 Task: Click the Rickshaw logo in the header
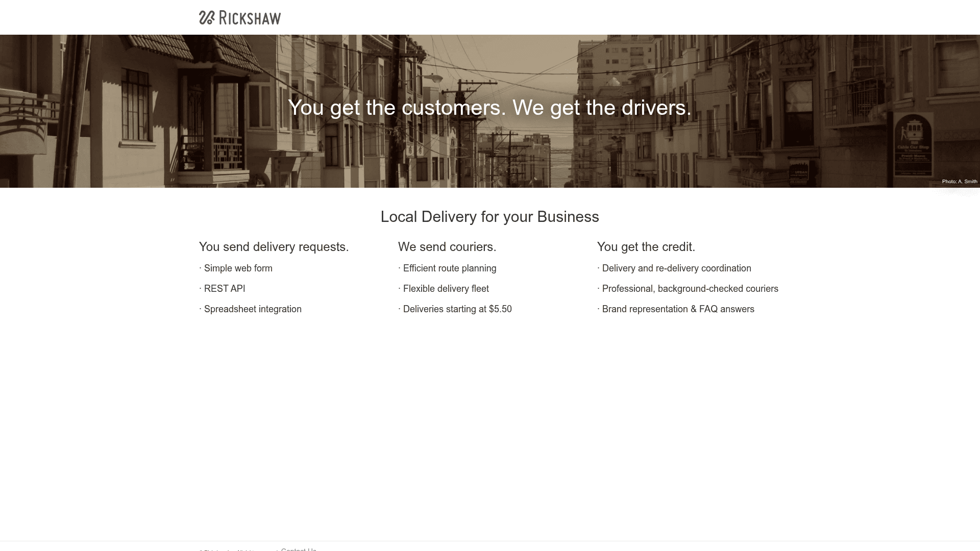coord(240,18)
